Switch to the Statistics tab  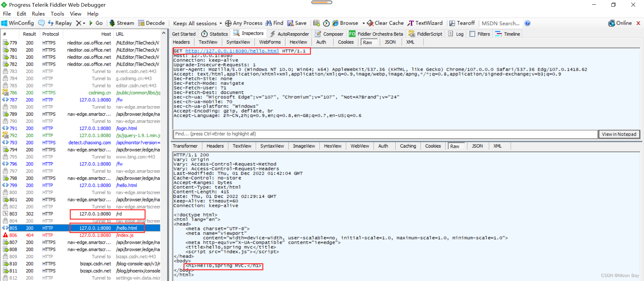tap(214, 34)
